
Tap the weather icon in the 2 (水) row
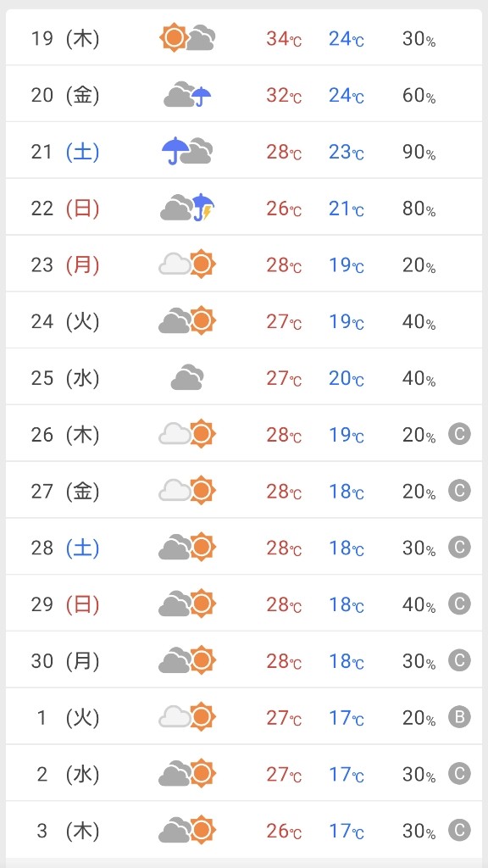187,773
